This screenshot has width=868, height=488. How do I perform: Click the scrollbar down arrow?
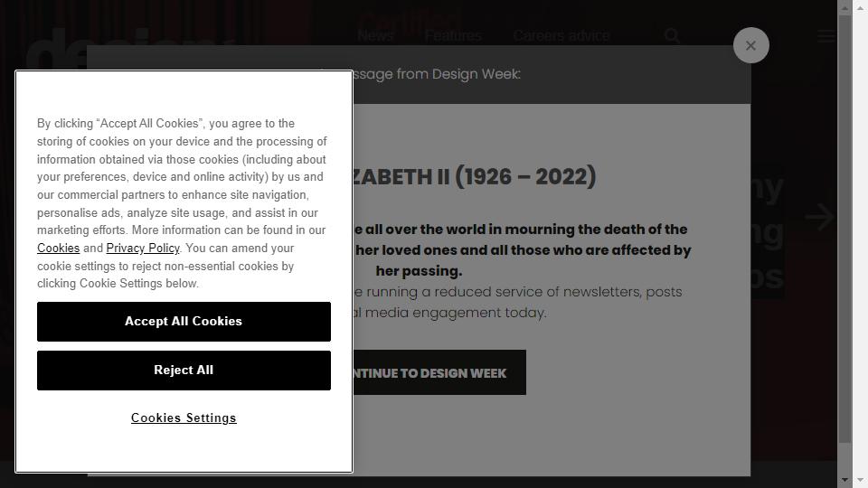[x=844, y=480]
